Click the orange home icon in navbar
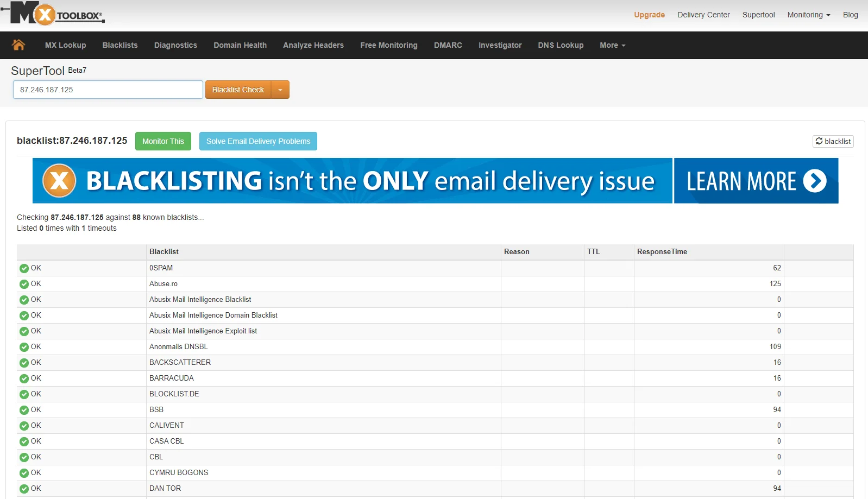Viewport: 868px width, 499px height. click(x=18, y=45)
